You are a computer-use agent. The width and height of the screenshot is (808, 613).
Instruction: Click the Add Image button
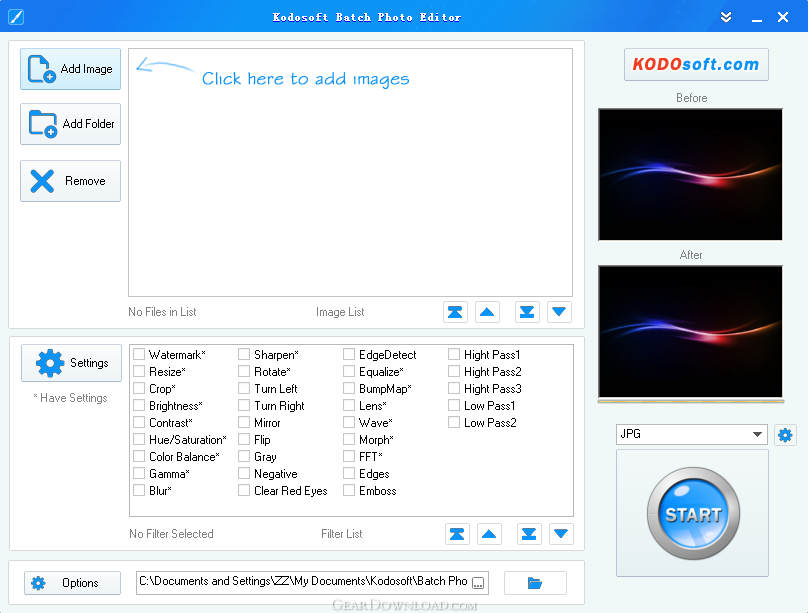(71, 69)
